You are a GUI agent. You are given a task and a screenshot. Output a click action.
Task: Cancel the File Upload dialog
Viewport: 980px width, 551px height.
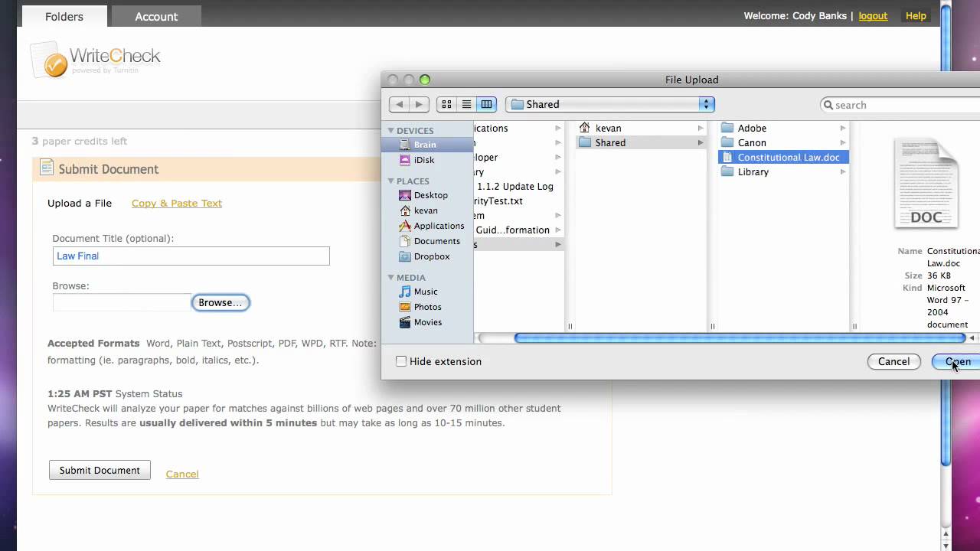pyautogui.click(x=893, y=361)
